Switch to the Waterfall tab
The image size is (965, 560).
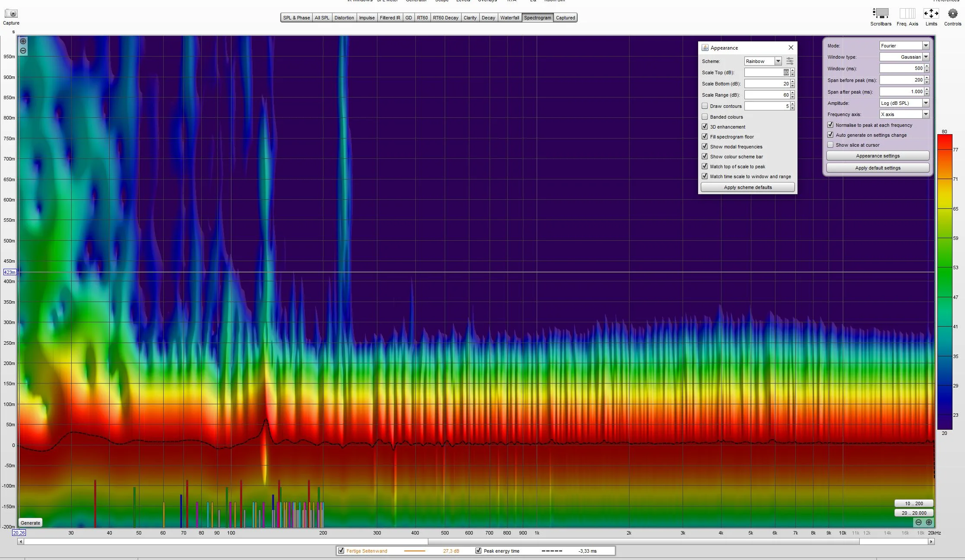[x=509, y=18]
